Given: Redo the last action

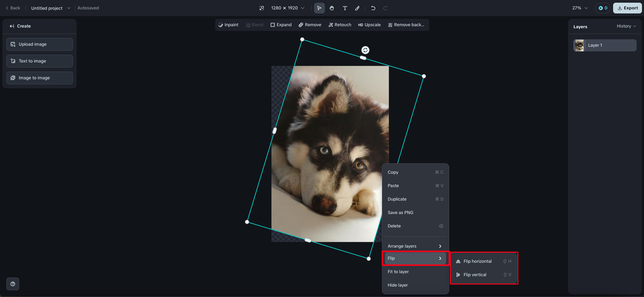Looking at the screenshot, I should pos(385,8).
